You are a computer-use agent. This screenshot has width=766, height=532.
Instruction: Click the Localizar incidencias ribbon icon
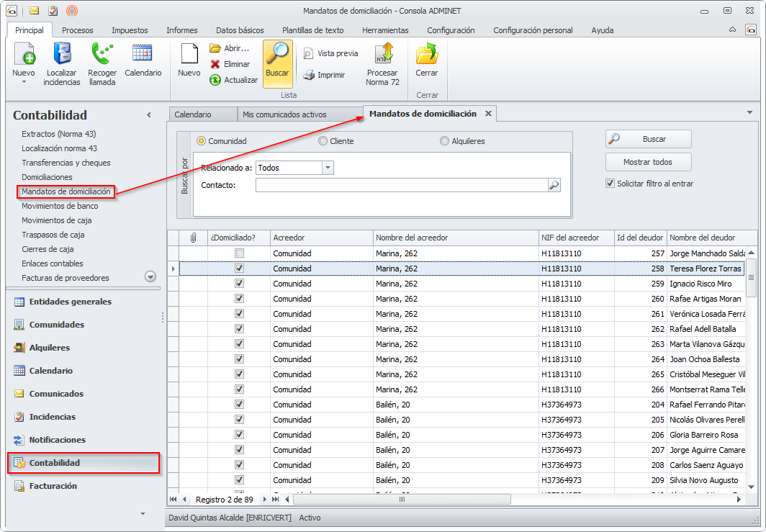[x=62, y=55]
